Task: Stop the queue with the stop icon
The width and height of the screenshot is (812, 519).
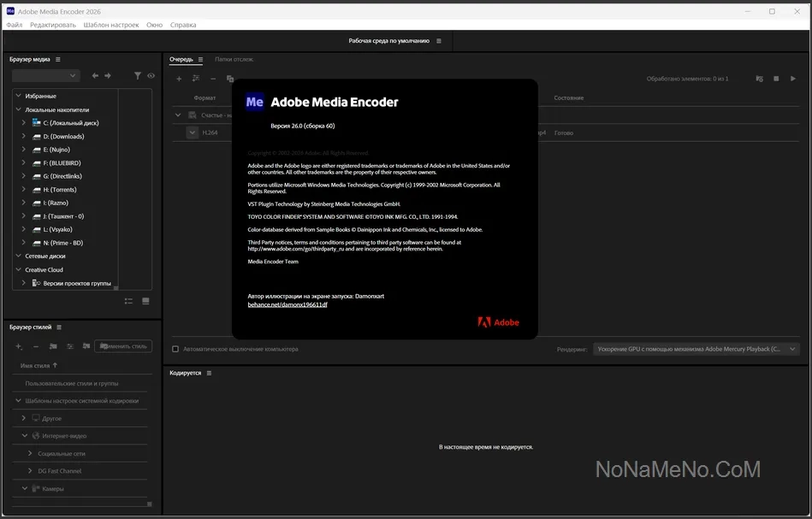Action: (777, 79)
